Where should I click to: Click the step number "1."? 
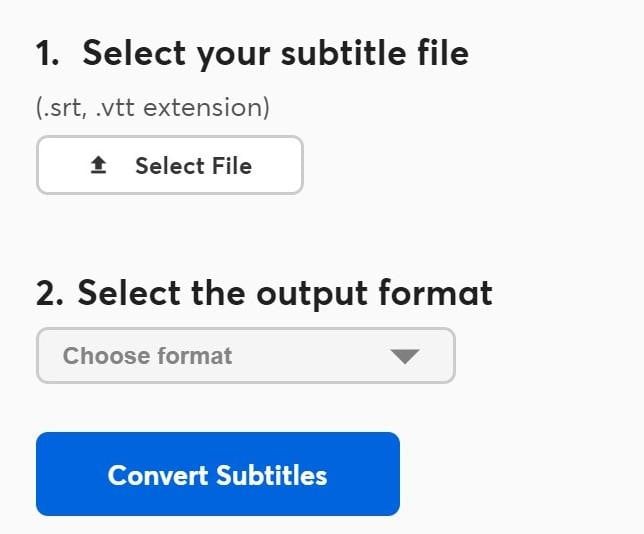49,53
